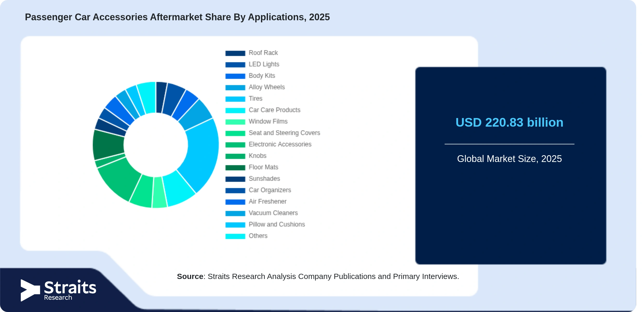Click the LED Lights legend label
Screen dimensions: 644x312
coord(264,64)
